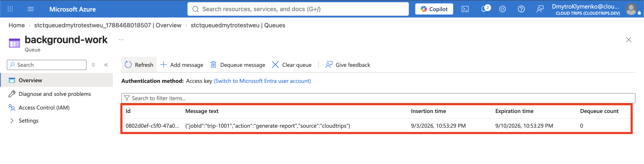Click message text with jobId trip-1001
The image size is (644, 164).
click(x=268, y=126)
